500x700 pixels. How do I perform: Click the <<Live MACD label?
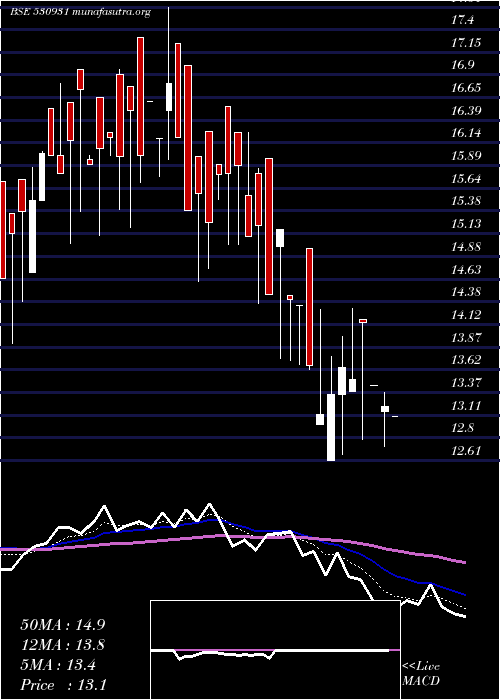coord(421,674)
